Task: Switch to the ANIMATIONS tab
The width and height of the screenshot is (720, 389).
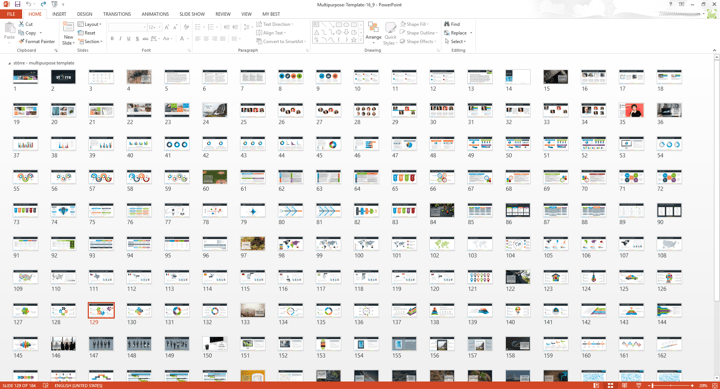Action: [155, 14]
